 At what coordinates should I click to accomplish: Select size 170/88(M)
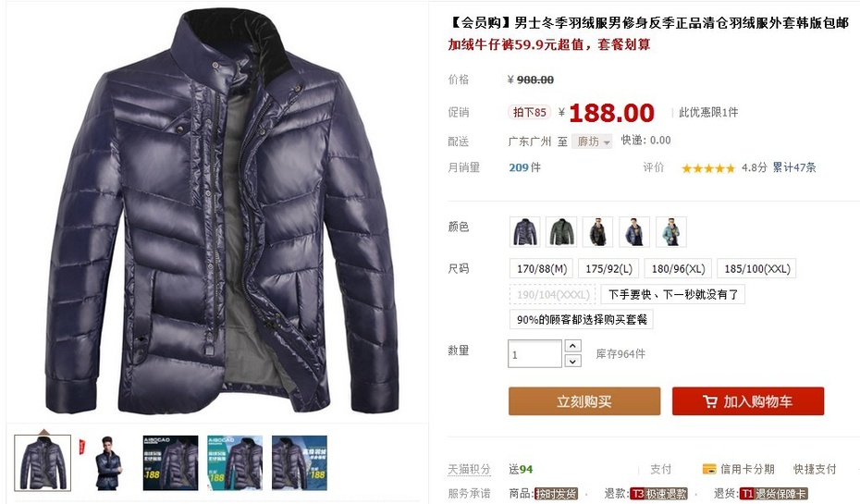(541, 269)
